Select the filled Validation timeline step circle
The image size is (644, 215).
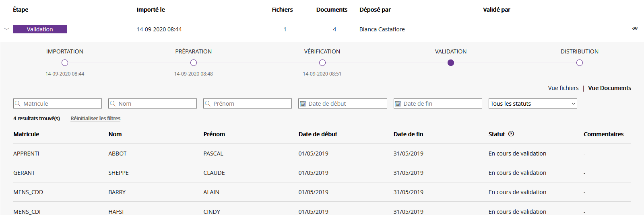pos(451,63)
